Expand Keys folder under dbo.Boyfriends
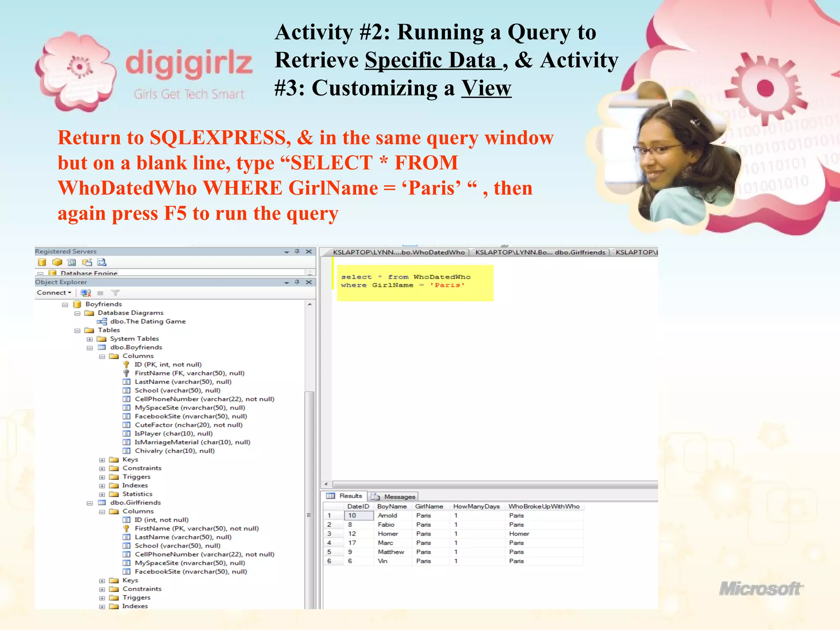This screenshot has height=630, width=840. pos(102,460)
